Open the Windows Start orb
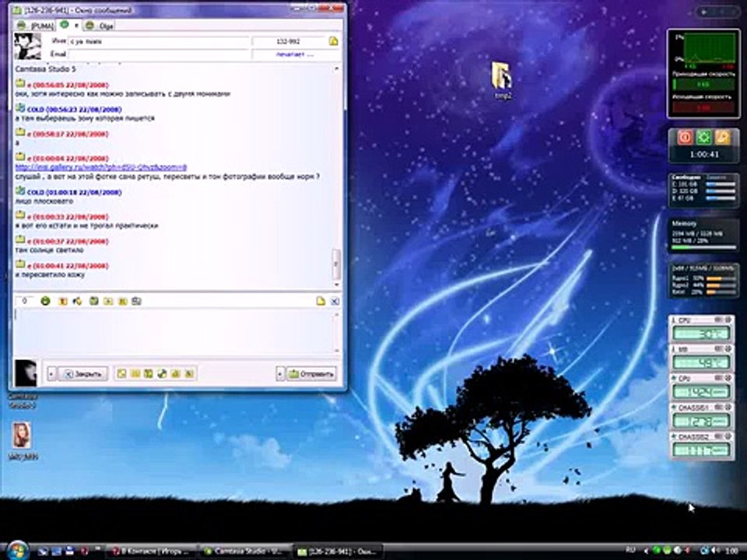 (17, 550)
